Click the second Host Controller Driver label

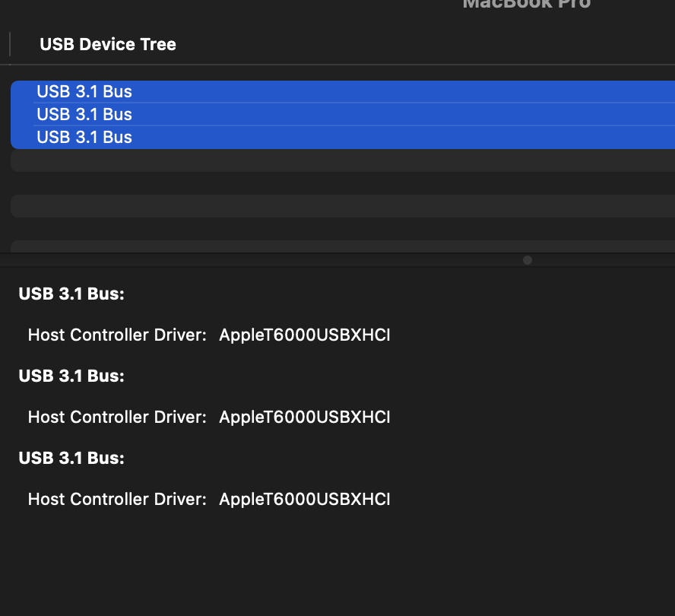point(117,417)
